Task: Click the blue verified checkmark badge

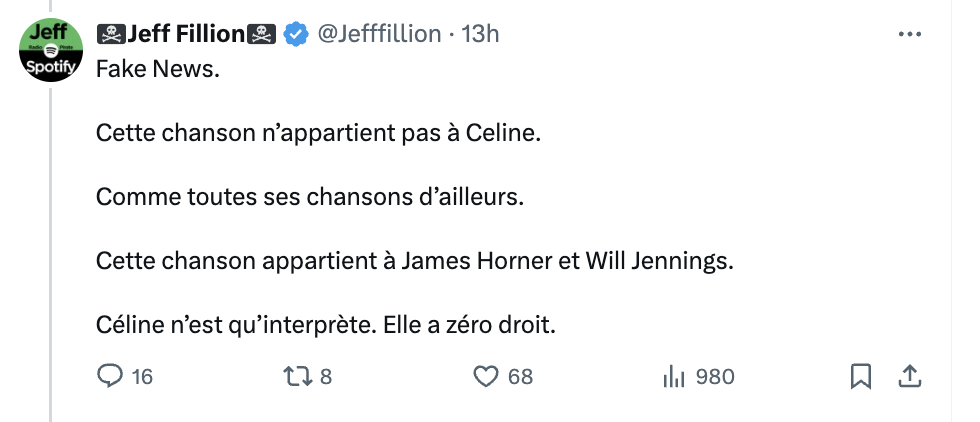Action: pos(295,34)
